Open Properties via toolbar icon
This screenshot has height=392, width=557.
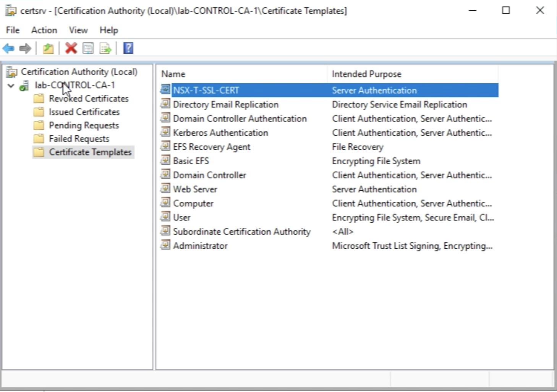88,49
